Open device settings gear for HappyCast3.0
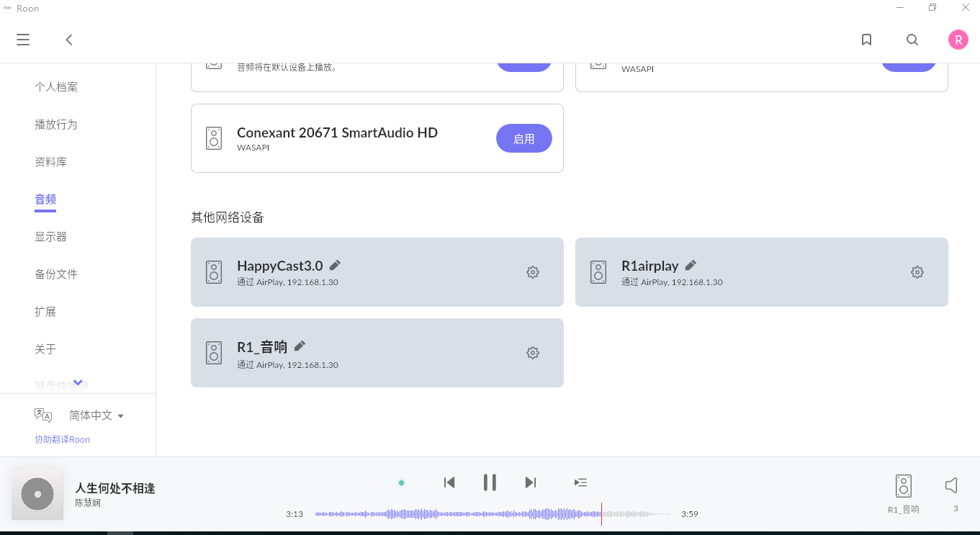 tap(533, 272)
